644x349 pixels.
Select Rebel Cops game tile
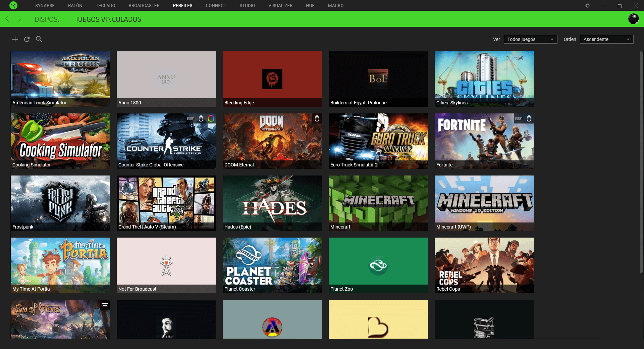click(484, 265)
